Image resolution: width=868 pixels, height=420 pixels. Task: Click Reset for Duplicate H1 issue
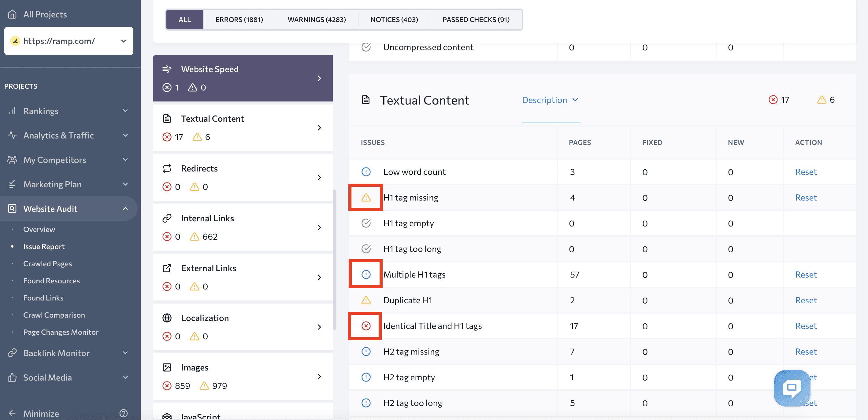pyautogui.click(x=805, y=299)
